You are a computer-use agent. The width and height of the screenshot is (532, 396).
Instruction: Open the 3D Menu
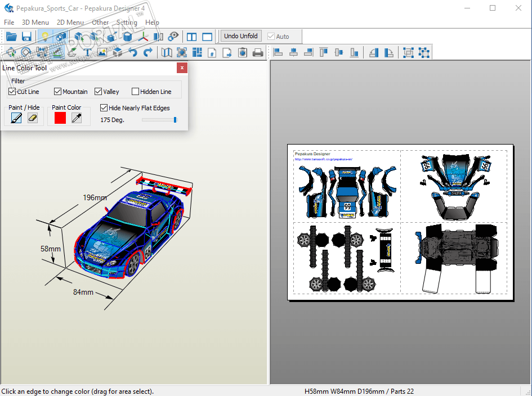coord(35,22)
